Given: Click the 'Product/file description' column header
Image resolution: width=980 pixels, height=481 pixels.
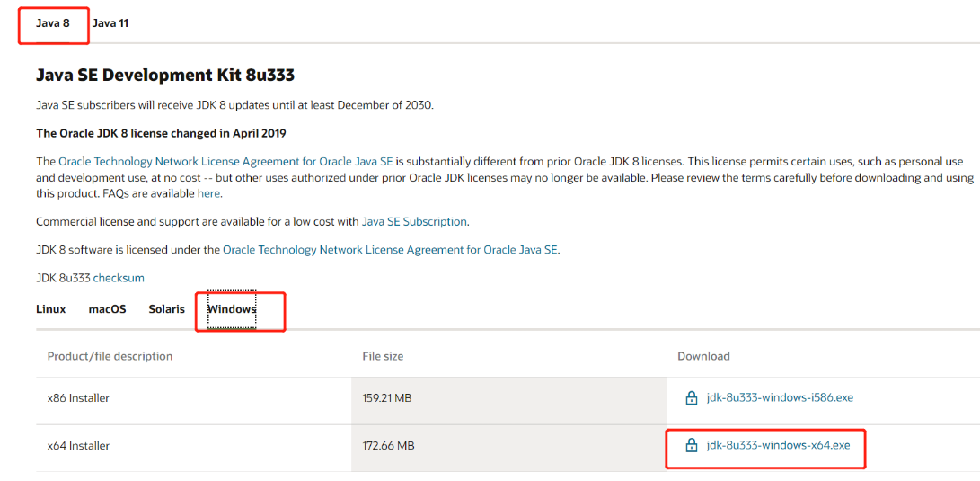Looking at the screenshot, I should coord(110,356).
